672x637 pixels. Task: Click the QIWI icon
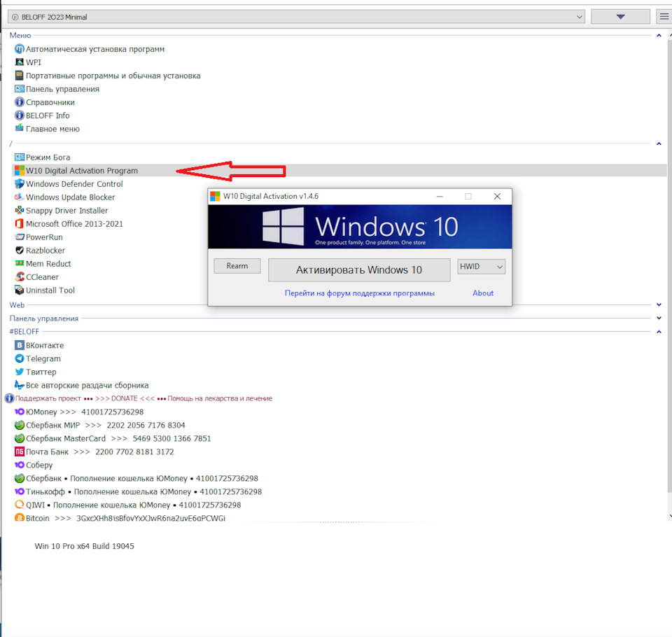(x=20, y=505)
